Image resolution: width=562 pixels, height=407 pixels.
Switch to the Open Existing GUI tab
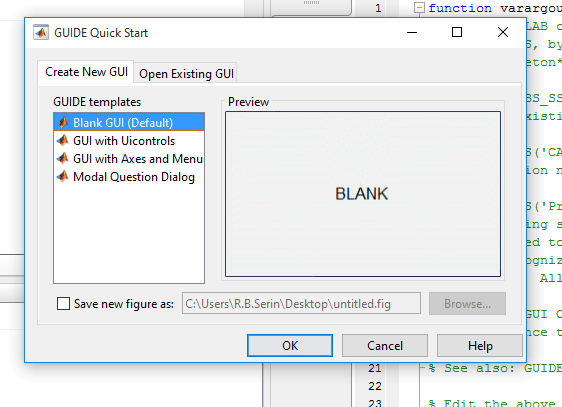click(x=186, y=74)
